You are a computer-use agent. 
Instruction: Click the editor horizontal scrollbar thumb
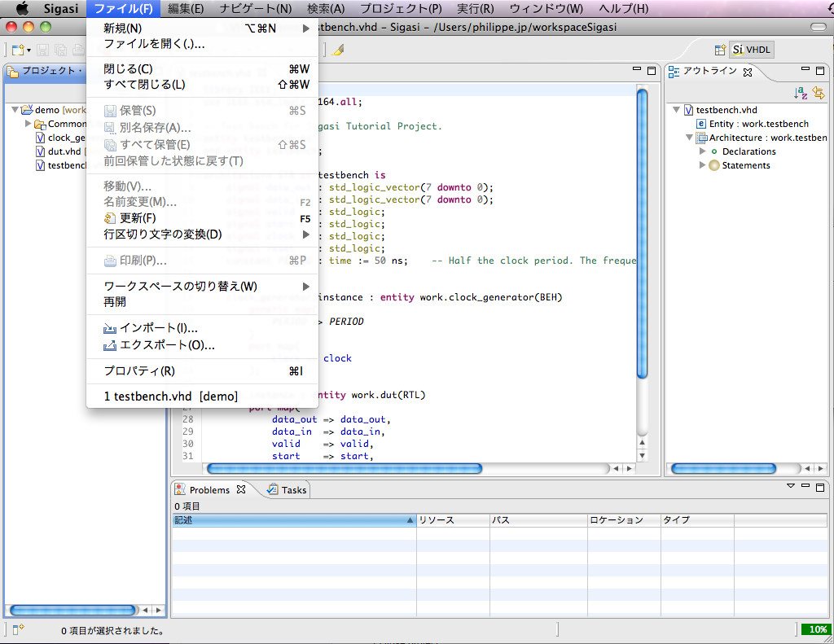click(345, 468)
